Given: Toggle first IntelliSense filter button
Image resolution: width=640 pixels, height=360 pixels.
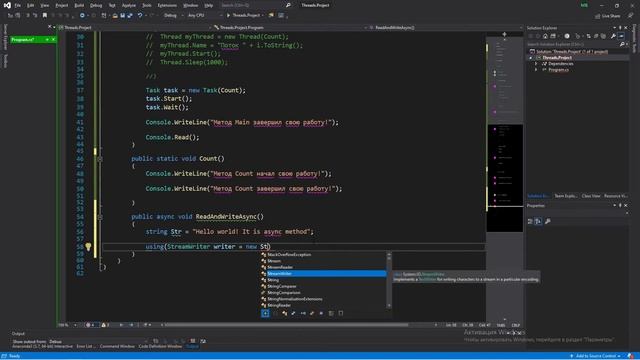Looking at the screenshot, I should tap(265, 313).
